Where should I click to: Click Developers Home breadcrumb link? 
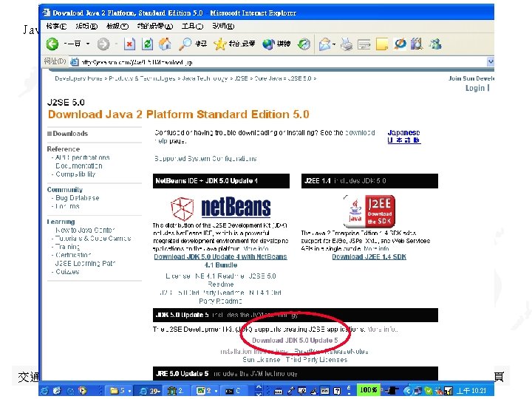tap(78, 78)
